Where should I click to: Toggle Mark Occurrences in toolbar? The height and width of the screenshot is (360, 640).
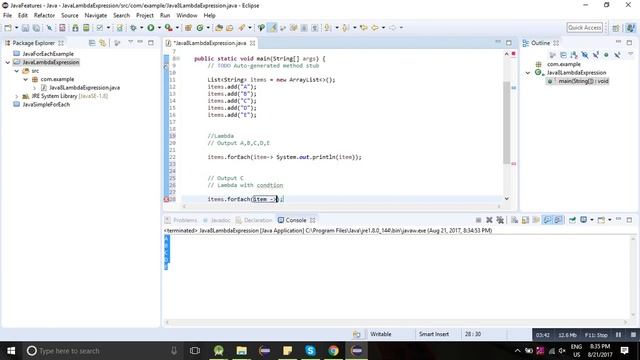(272, 28)
